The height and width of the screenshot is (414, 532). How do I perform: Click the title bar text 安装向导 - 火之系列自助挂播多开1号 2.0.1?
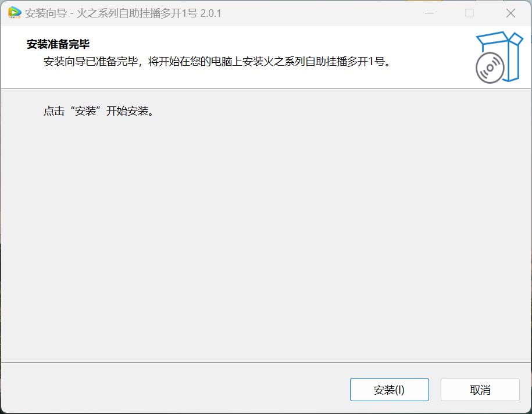(123, 13)
